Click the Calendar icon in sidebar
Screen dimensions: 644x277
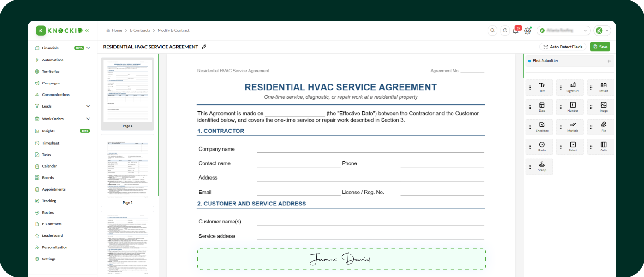[37, 166]
